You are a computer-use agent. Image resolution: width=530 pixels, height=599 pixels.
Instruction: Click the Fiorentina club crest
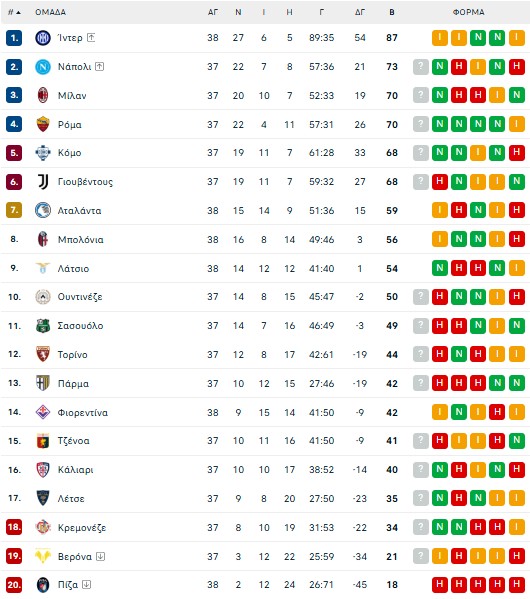coord(43,412)
